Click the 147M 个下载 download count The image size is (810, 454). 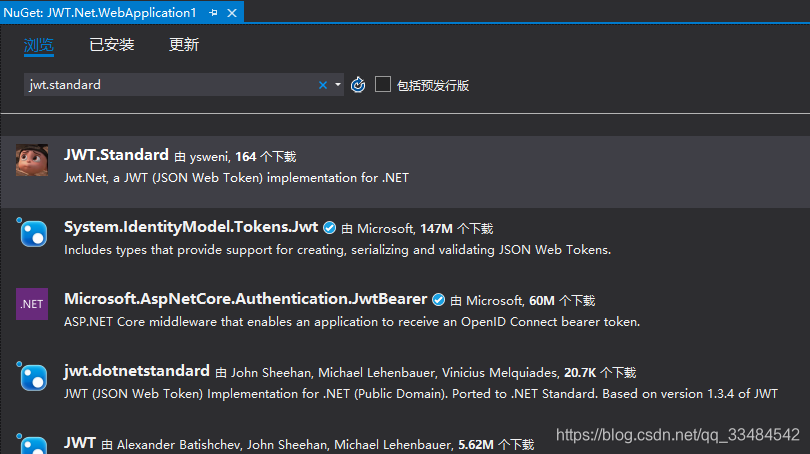(x=457, y=229)
